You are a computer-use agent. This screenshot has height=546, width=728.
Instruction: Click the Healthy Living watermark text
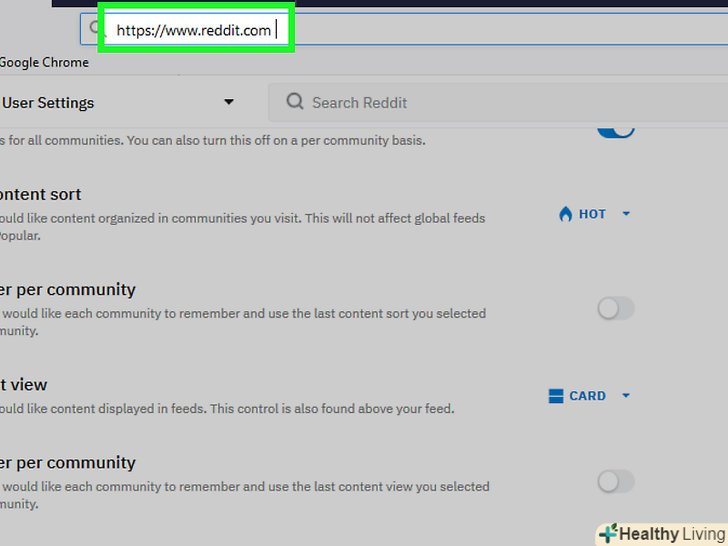(672, 534)
